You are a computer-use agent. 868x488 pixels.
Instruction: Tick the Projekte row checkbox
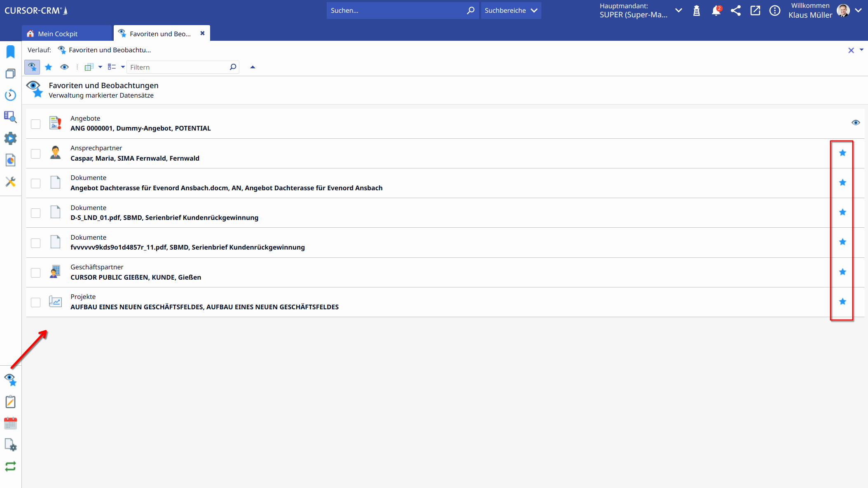[x=36, y=302]
